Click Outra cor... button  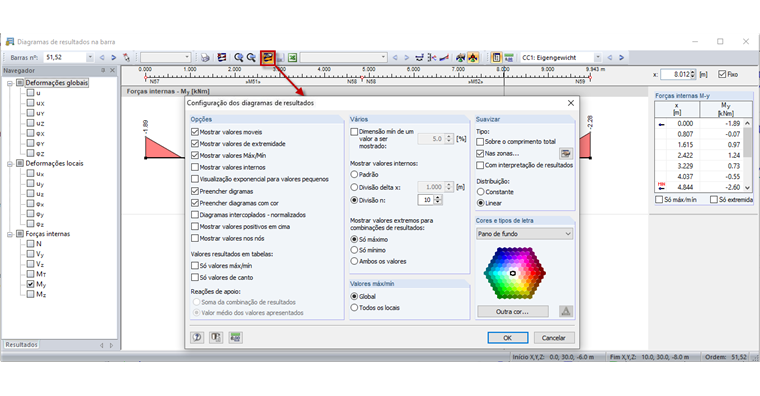coord(512,311)
